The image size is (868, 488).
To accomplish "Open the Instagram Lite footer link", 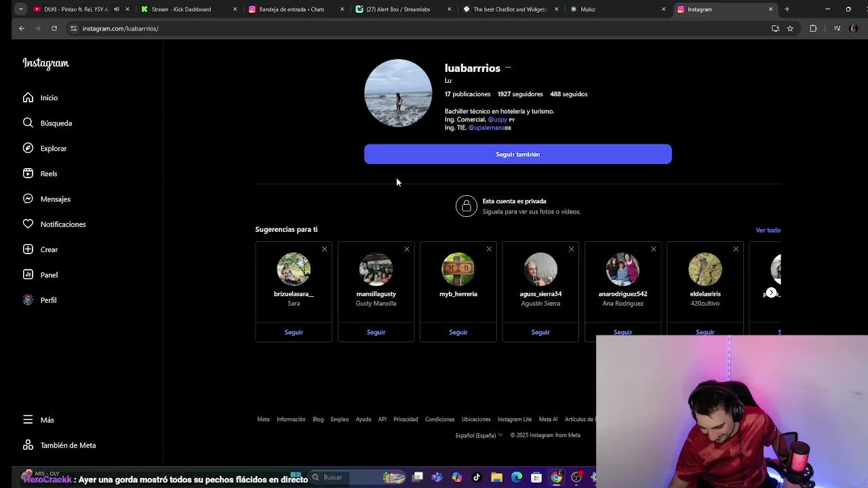I will click(515, 420).
